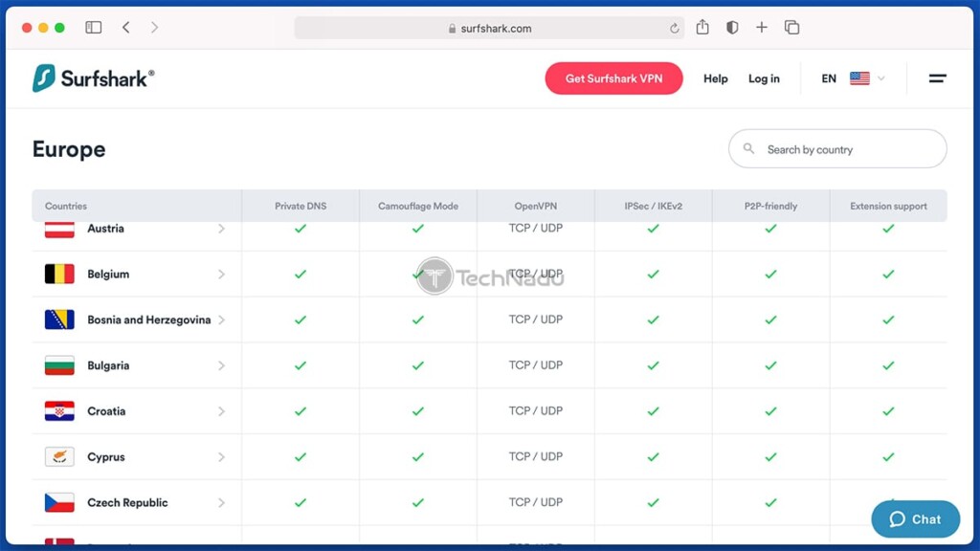This screenshot has width=980, height=551.
Task: Click the search magnifier icon
Action: 748,148
